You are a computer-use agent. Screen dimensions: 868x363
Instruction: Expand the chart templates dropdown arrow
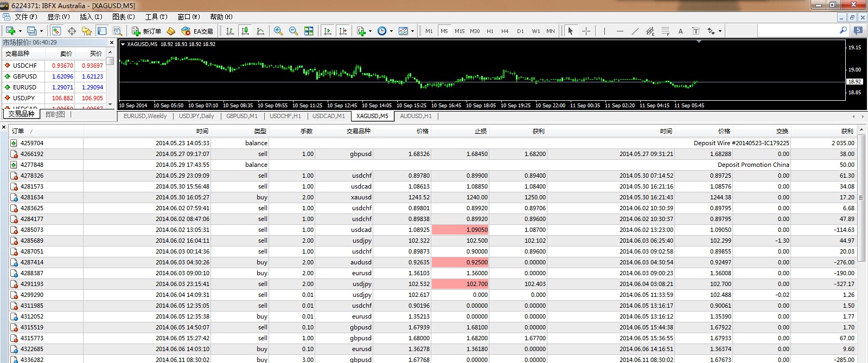pos(412,31)
